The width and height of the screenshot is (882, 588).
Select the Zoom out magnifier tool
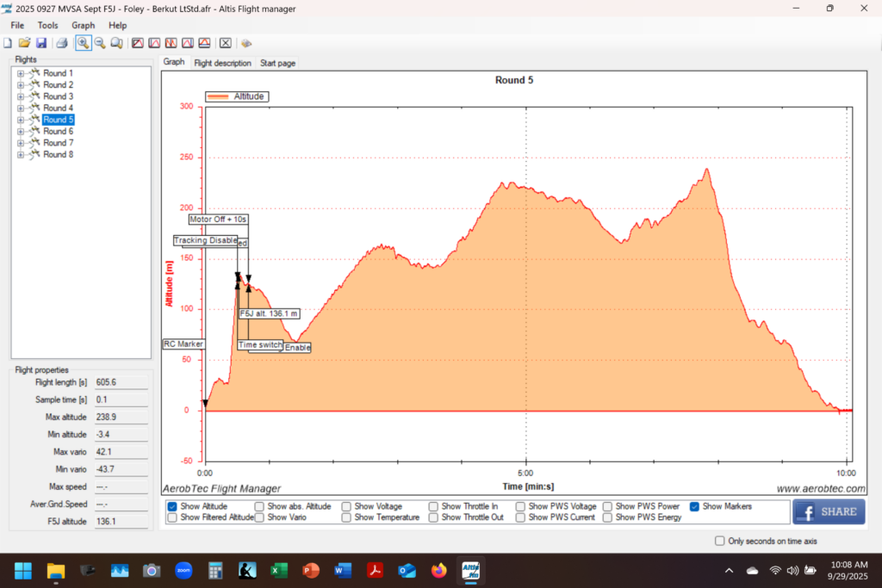100,42
